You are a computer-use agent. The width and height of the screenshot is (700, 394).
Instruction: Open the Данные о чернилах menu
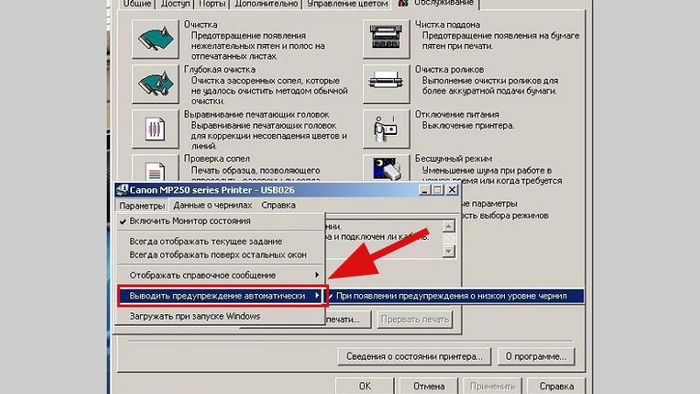212,205
